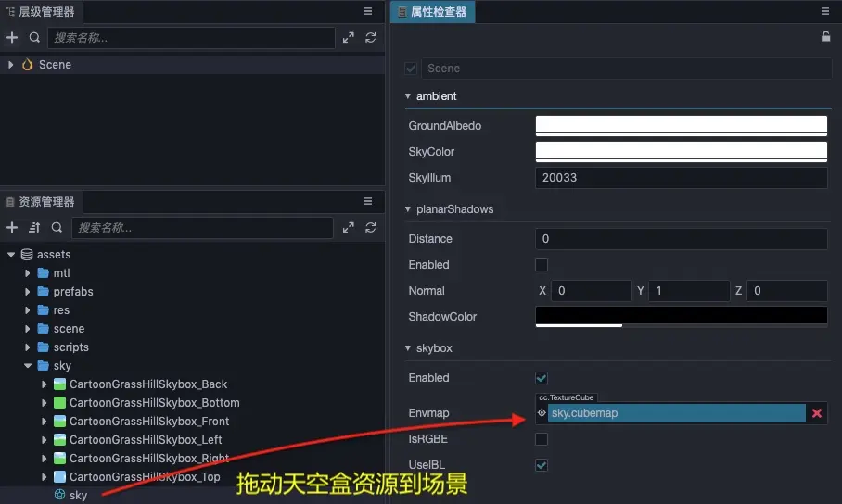The image size is (842, 504).
Task: Toggle the IsRGBE checkbox
Action: (x=542, y=439)
